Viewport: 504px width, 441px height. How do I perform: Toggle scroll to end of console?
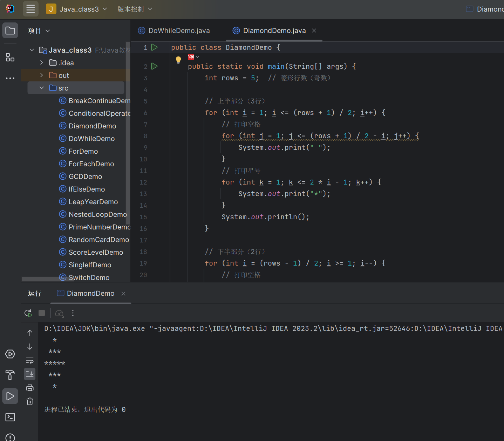coord(30,374)
